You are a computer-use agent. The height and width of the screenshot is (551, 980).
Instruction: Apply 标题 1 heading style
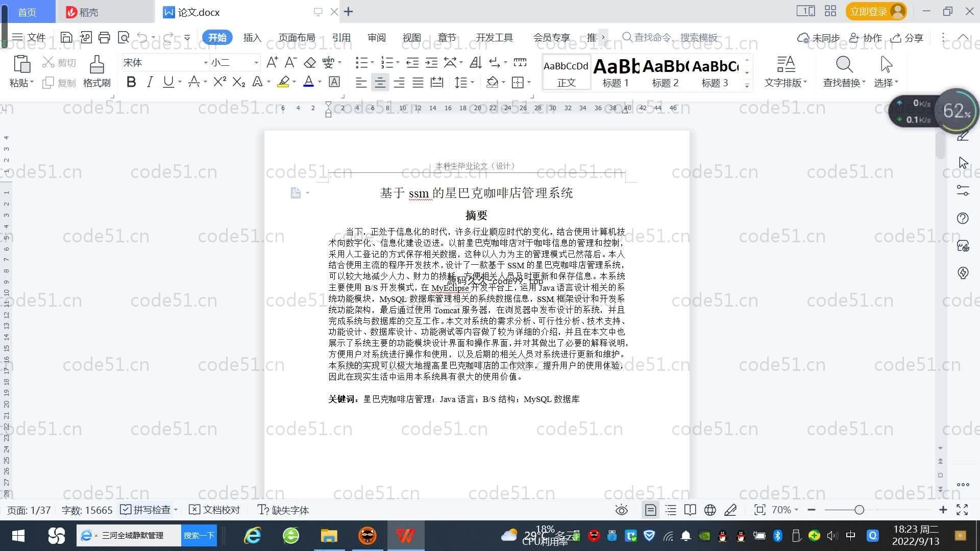[x=616, y=72]
